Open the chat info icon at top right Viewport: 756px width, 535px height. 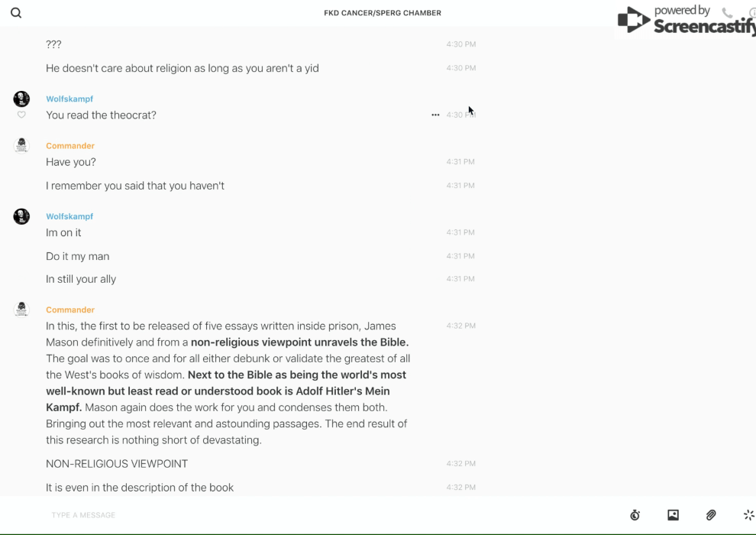coord(752,12)
